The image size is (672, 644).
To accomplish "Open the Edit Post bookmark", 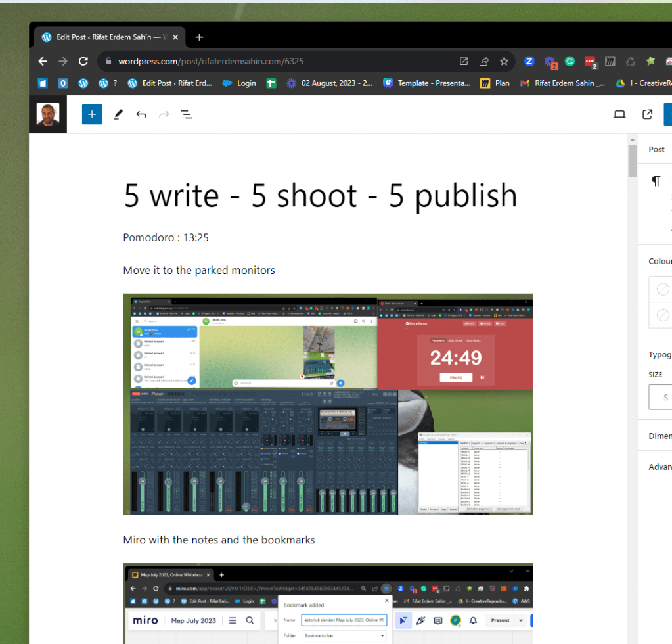I will point(169,83).
